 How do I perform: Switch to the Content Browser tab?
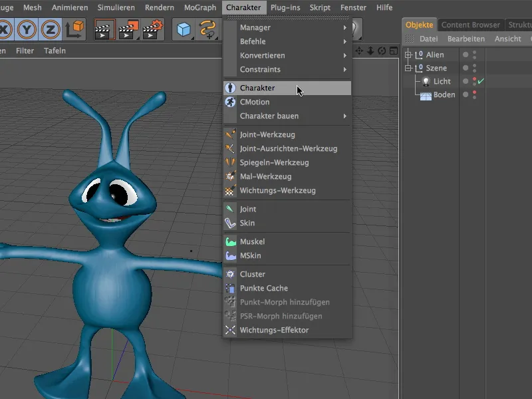[471, 25]
